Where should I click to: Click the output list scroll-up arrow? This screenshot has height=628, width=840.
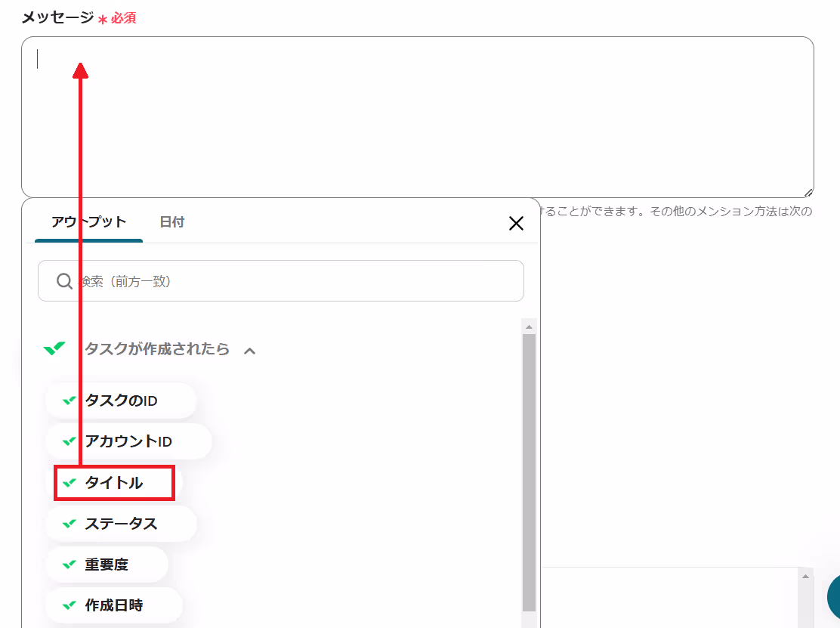click(x=529, y=326)
